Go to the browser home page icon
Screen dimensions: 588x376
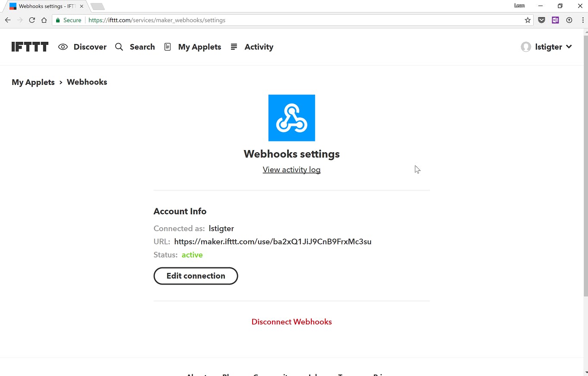point(44,20)
